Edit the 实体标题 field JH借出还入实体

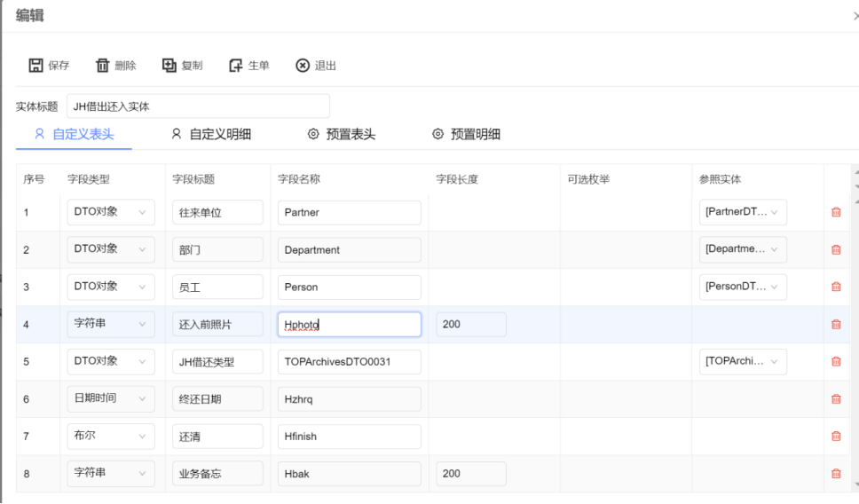pos(198,106)
